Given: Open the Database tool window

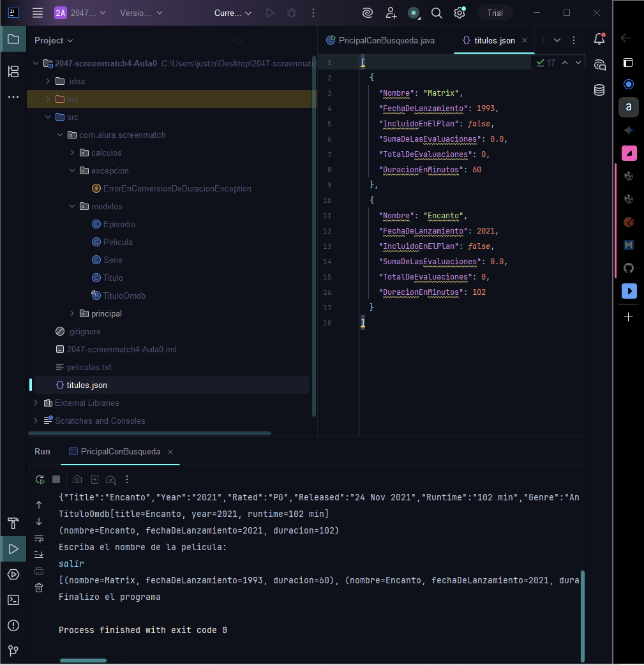Looking at the screenshot, I should (x=599, y=90).
